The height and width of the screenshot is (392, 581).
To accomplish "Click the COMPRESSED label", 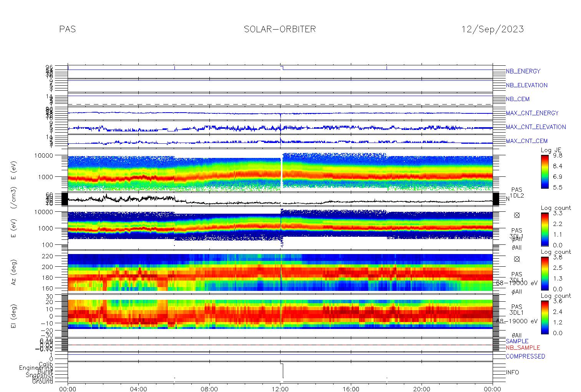I will [x=525, y=356].
